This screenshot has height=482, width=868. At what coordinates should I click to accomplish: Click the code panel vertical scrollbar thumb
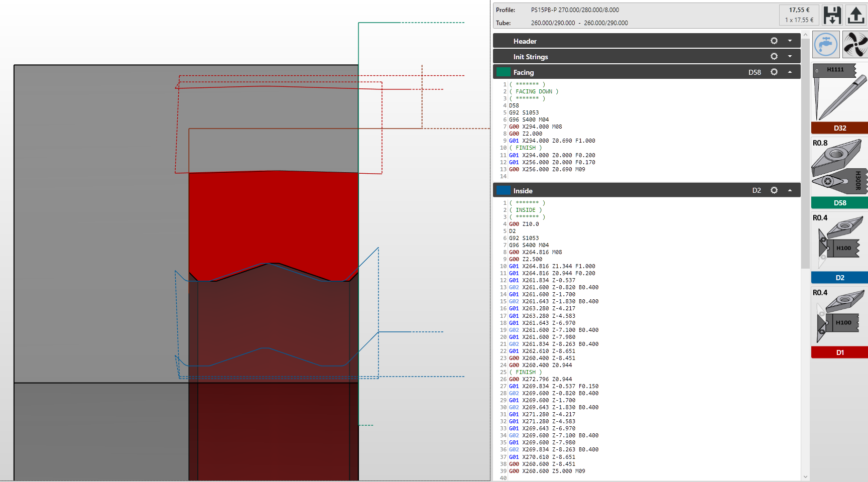click(805, 154)
